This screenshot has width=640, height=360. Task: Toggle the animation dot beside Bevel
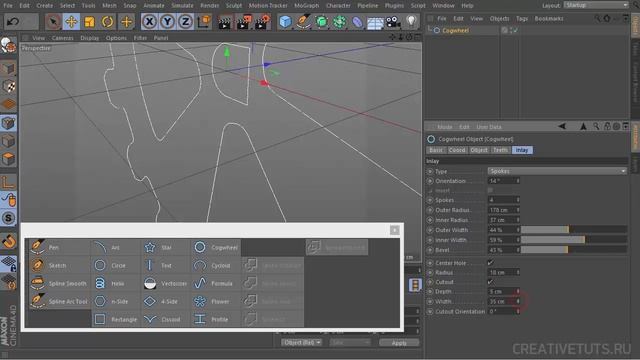click(430, 250)
